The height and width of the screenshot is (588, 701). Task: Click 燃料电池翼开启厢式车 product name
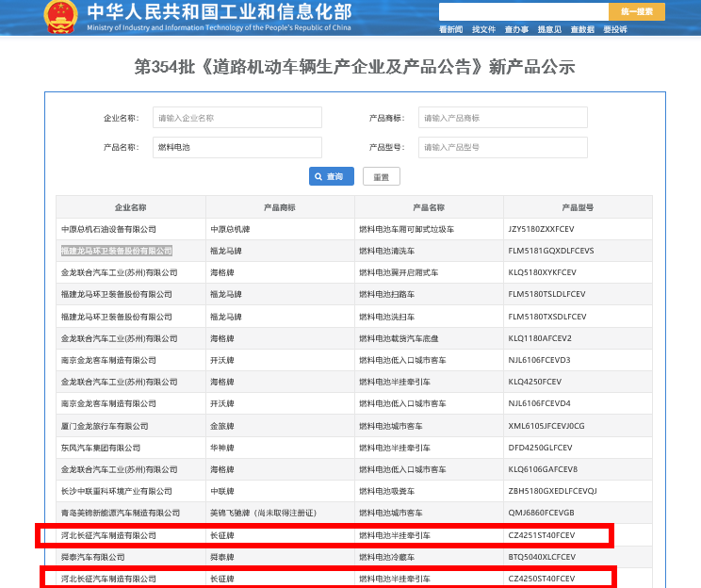pyautogui.click(x=399, y=272)
